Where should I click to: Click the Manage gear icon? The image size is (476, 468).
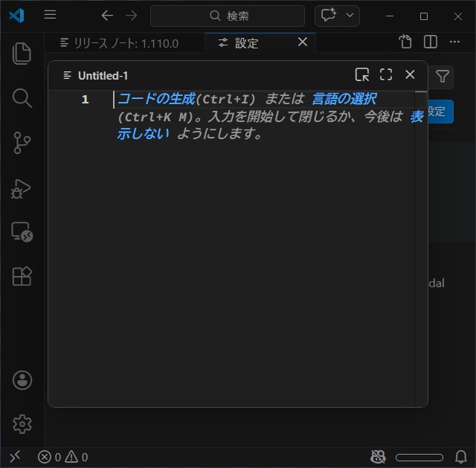pos(22,424)
